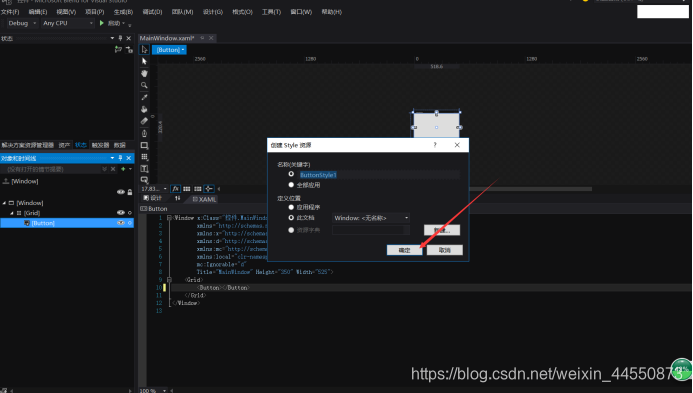
Task: Select the [Button] row in object tree
Action: click(67, 223)
